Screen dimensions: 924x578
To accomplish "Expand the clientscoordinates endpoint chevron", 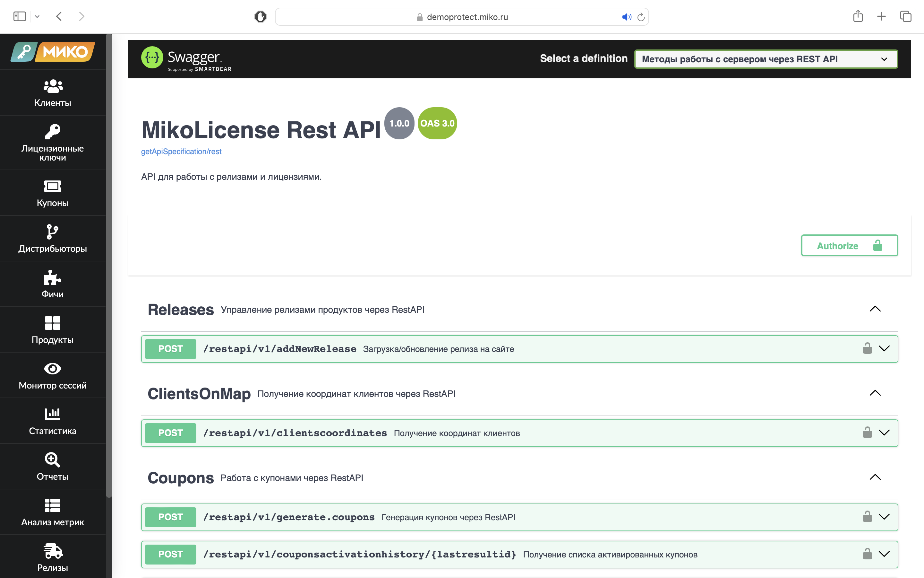I will (x=884, y=432).
